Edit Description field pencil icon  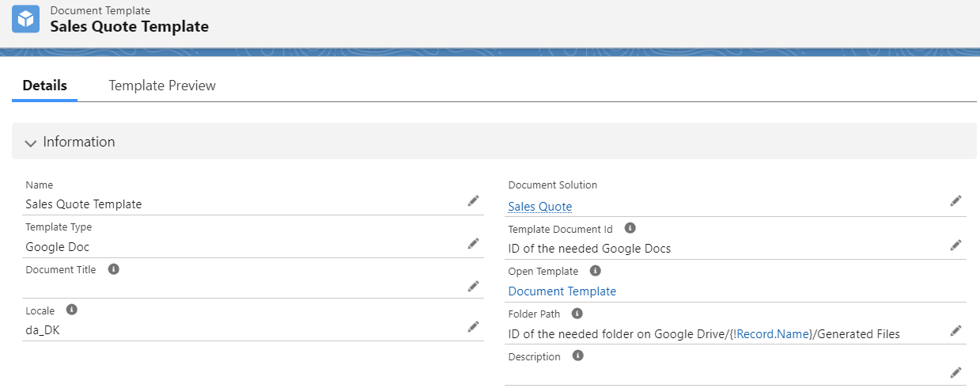tap(955, 372)
